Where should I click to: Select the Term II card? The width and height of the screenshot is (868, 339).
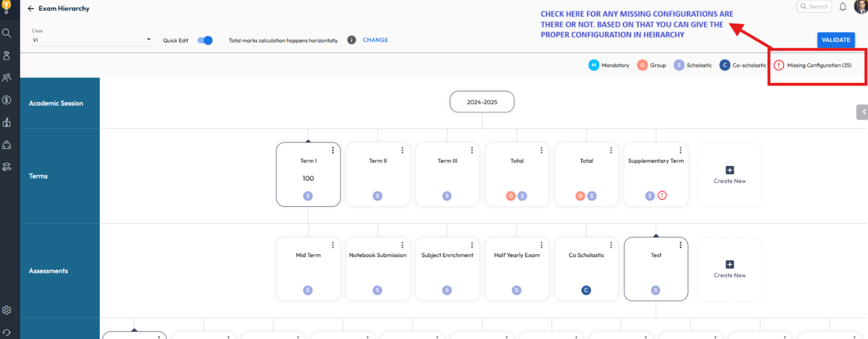[378, 174]
